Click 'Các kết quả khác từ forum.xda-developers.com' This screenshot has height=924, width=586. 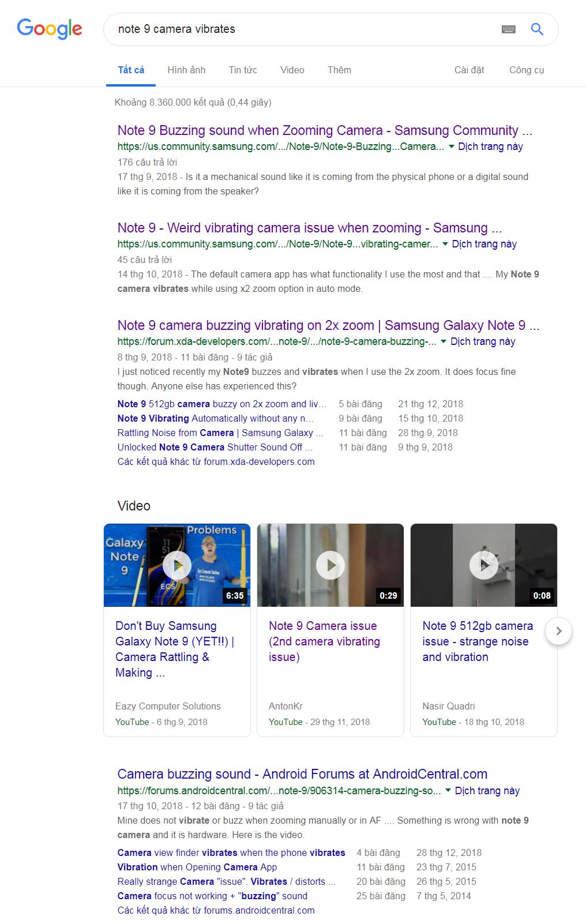tap(216, 461)
